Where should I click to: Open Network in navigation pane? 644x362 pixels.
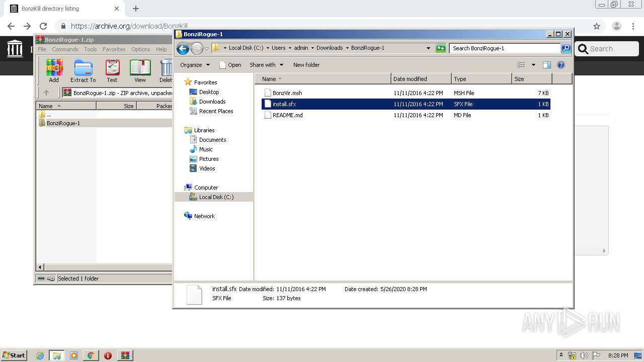(x=204, y=216)
